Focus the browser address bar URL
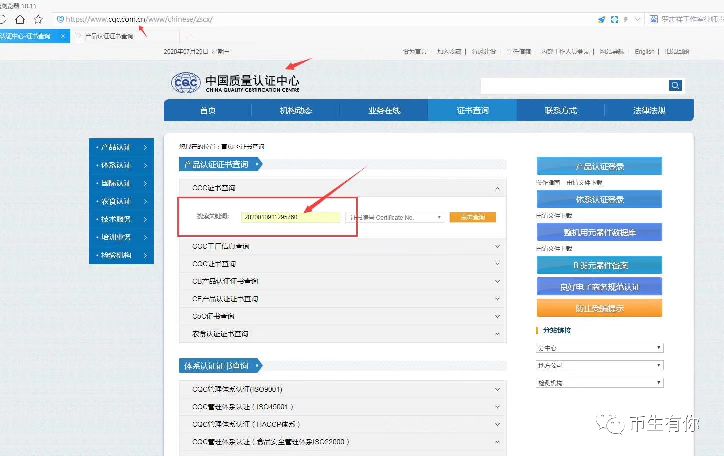The width and height of the screenshot is (724, 456). (139, 19)
